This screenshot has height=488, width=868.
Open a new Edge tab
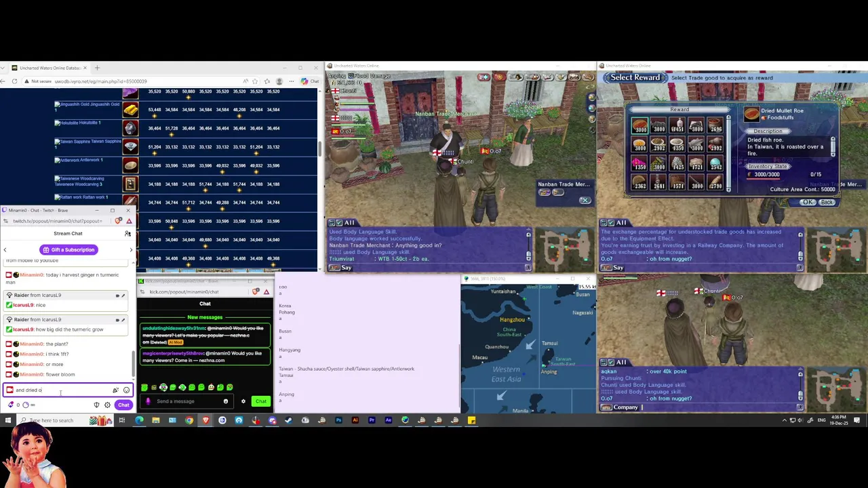97,68
